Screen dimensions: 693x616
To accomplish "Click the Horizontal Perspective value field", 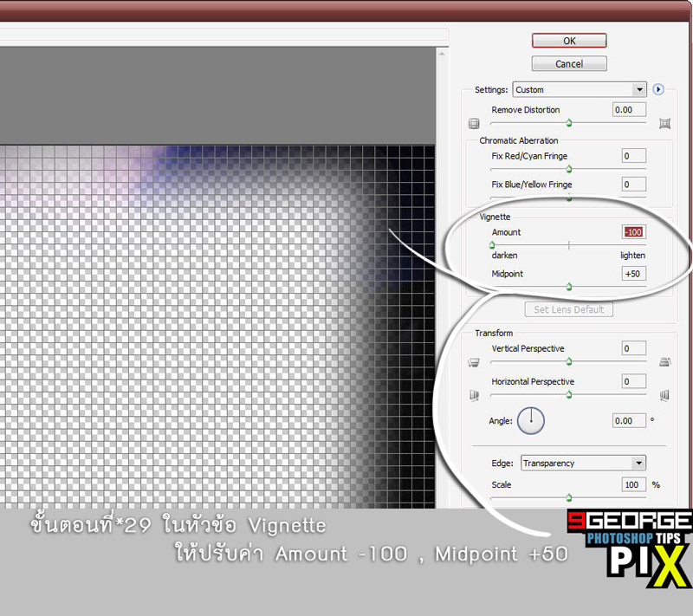I will pos(634,381).
